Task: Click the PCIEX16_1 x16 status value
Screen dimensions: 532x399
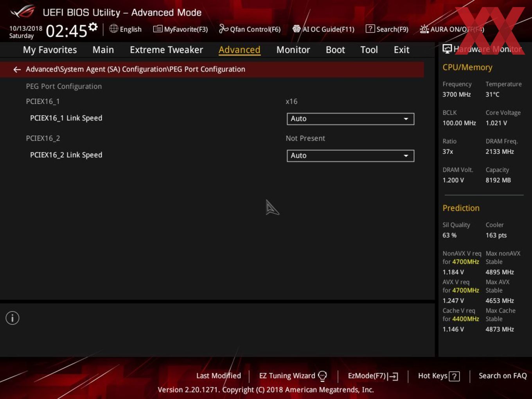Action: 291,101
